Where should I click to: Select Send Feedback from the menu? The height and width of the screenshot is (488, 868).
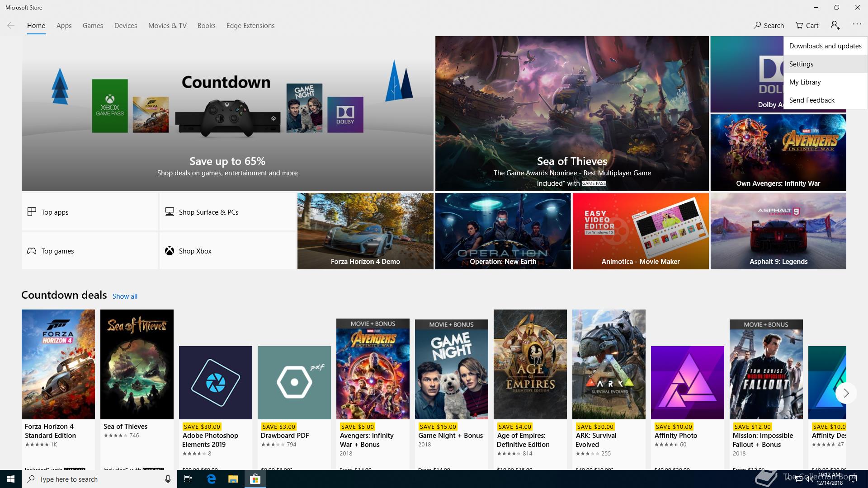[x=826, y=100]
